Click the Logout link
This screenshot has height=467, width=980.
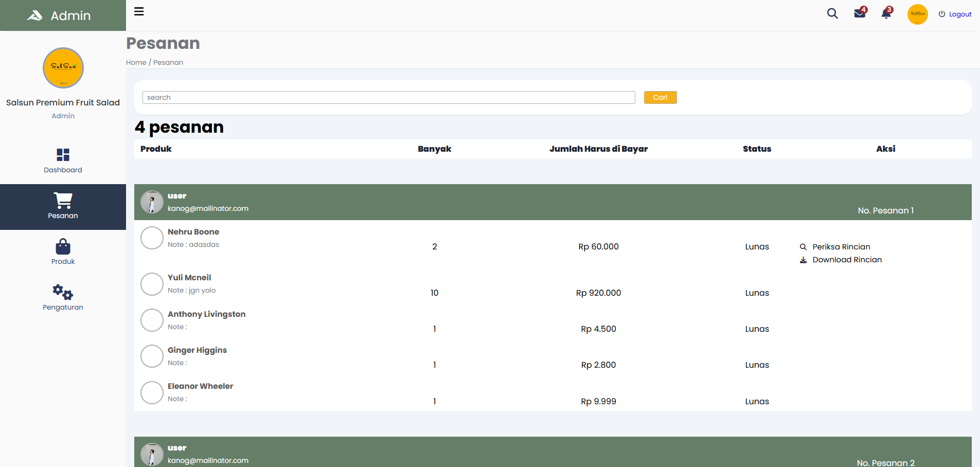tap(955, 14)
